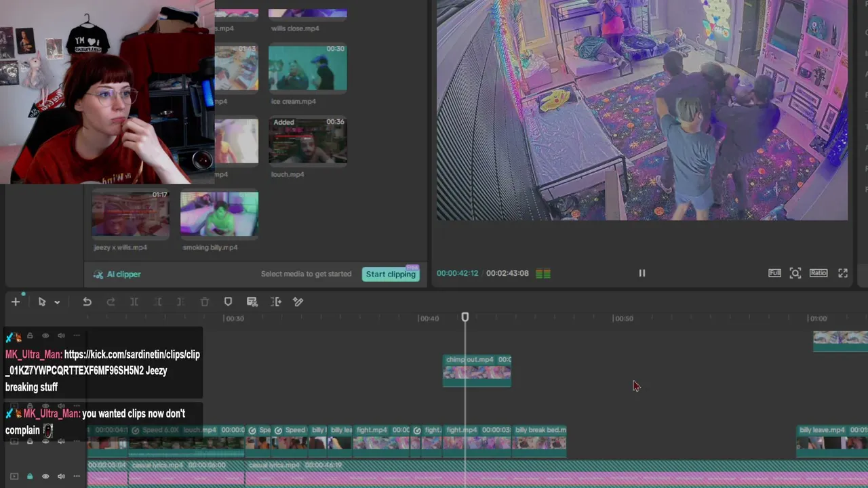Click the playhead handle on the ruler

(465, 317)
